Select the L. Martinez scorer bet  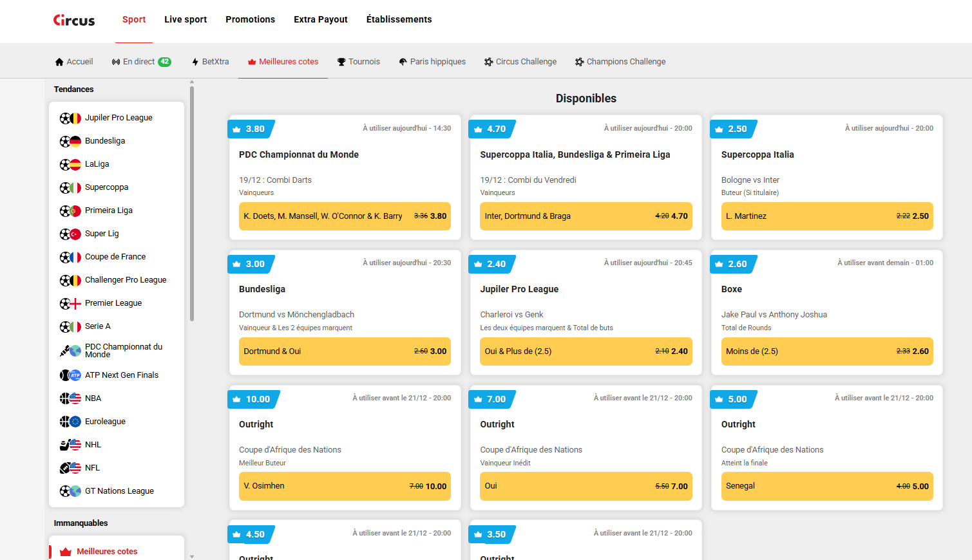click(827, 216)
